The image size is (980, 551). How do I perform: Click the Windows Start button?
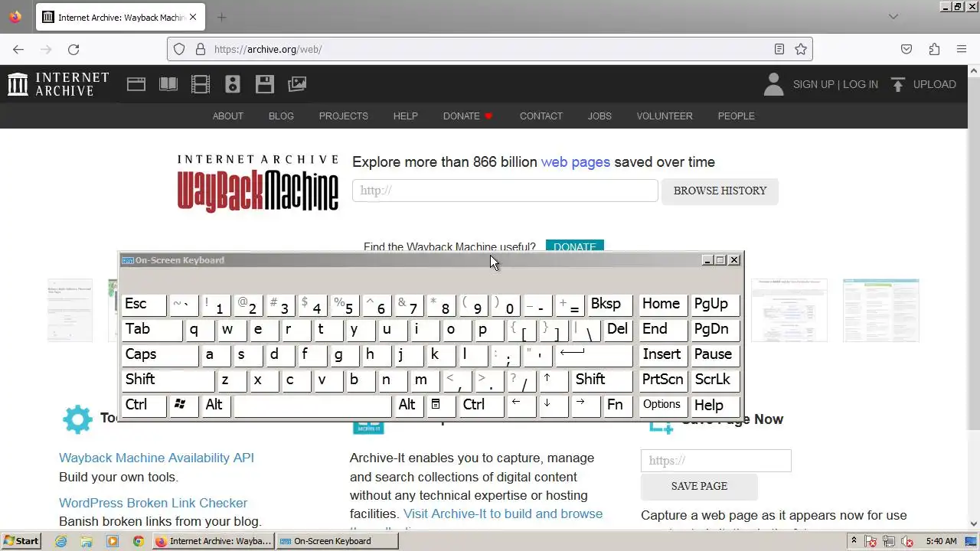(21, 541)
